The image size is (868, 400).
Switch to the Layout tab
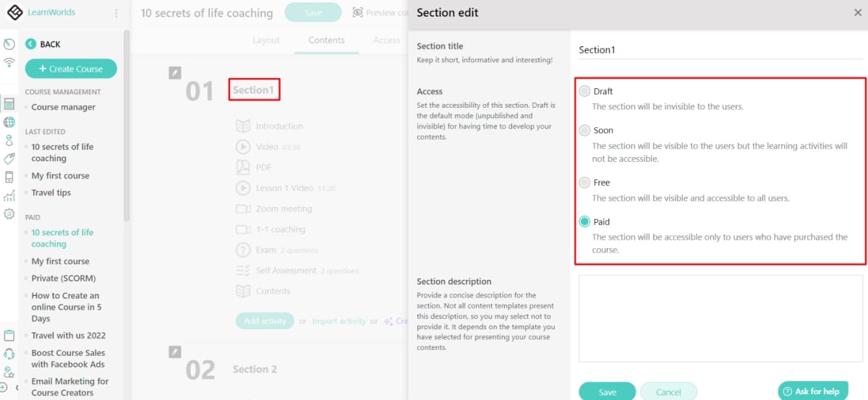point(266,41)
